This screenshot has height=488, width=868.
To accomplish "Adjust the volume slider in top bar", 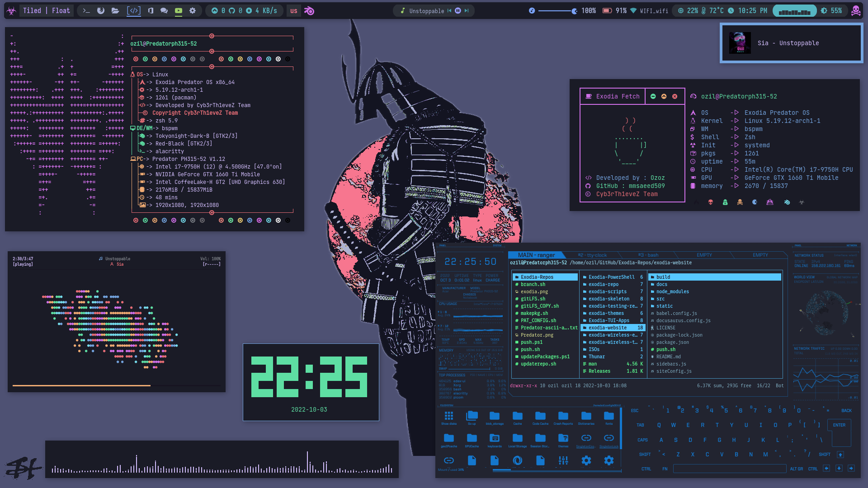I will pos(557,10).
